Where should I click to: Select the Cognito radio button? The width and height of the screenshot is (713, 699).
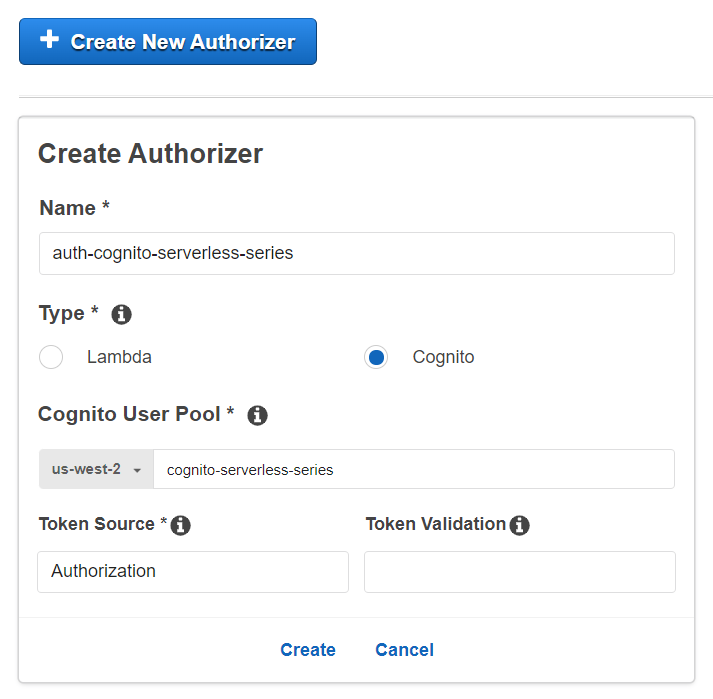pos(376,357)
